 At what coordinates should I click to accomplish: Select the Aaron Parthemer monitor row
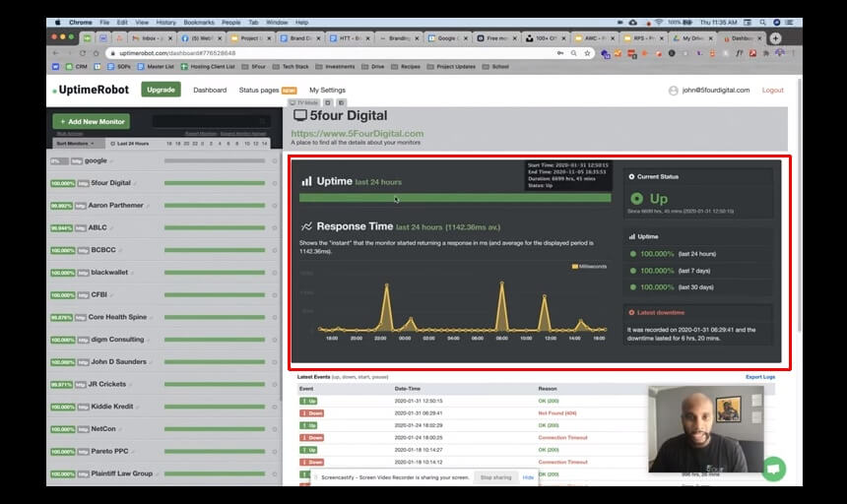tap(163, 206)
